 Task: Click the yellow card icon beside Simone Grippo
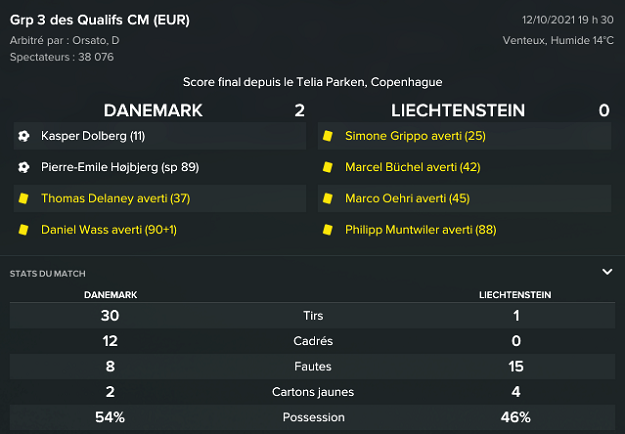[x=327, y=135]
